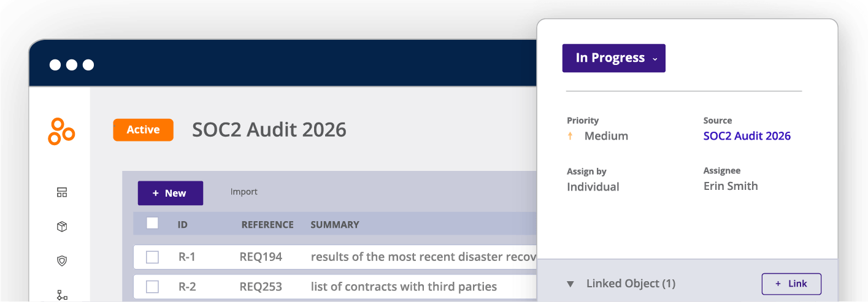This screenshot has height=302, width=868.
Task: Click the Link button for linked objects
Action: (x=791, y=284)
